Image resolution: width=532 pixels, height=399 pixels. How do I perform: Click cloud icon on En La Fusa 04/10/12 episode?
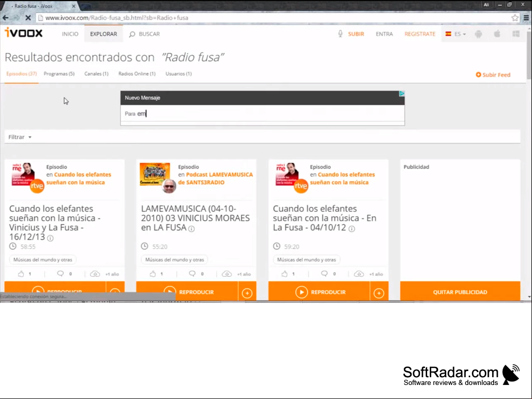[359, 274]
